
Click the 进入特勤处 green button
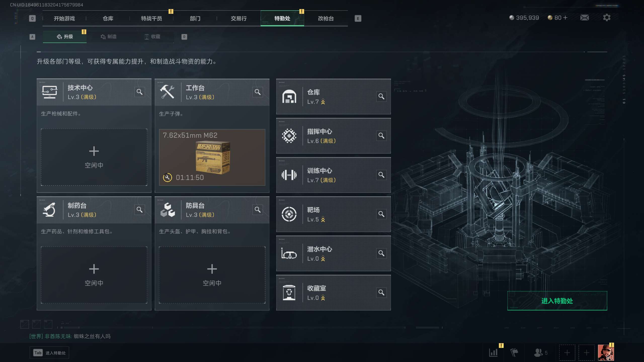(x=557, y=301)
